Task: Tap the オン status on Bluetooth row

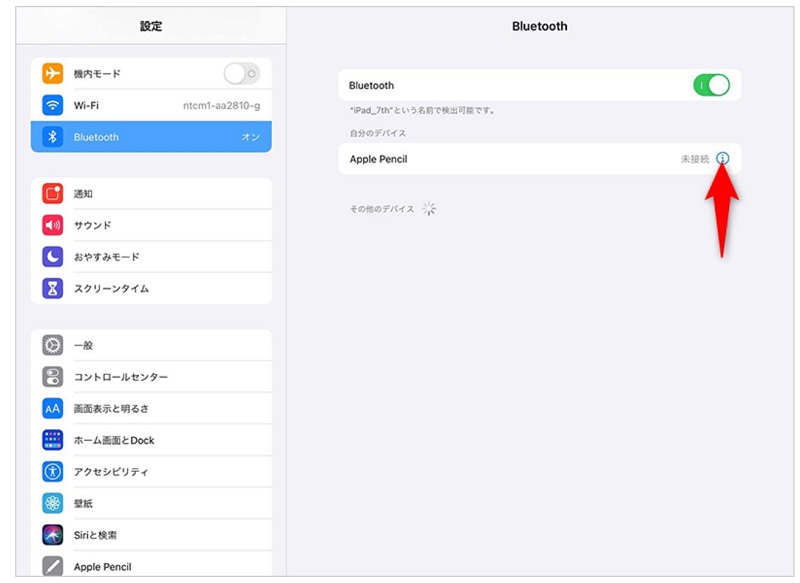Action: (251, 137)
